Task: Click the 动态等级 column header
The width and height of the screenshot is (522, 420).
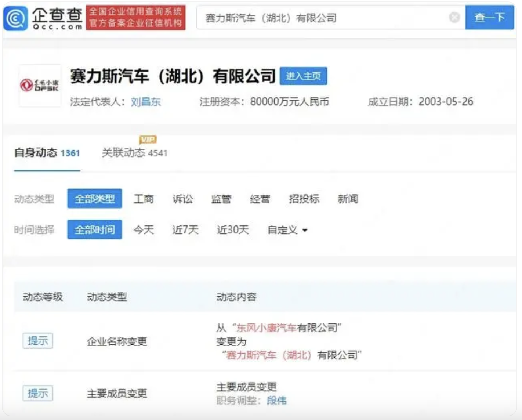Action: [43, 297]
